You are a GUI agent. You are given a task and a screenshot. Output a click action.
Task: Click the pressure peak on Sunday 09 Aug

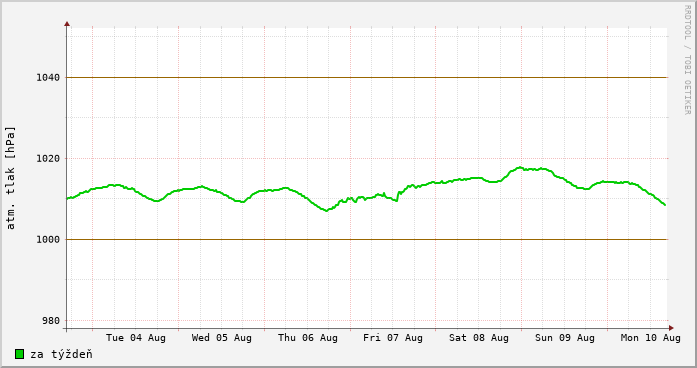(x=519, y=168)
